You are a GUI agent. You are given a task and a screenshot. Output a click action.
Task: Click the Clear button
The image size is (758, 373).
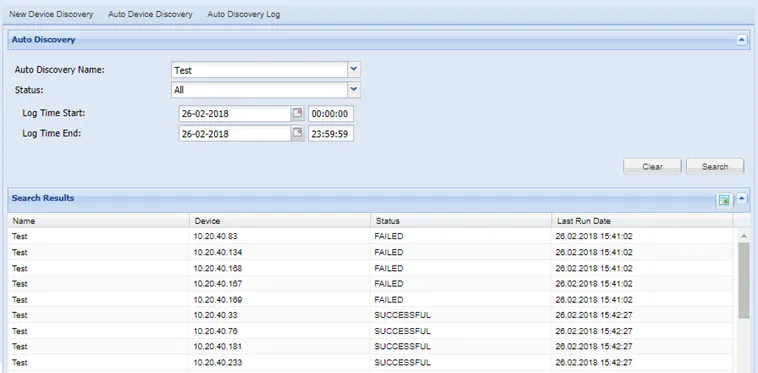(652, 166)
